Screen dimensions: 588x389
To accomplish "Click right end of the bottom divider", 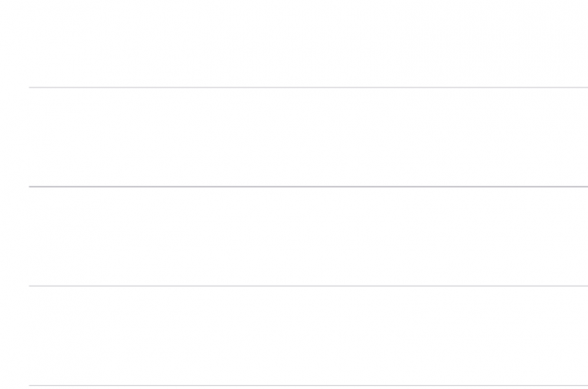I will [x=585, y=385].
